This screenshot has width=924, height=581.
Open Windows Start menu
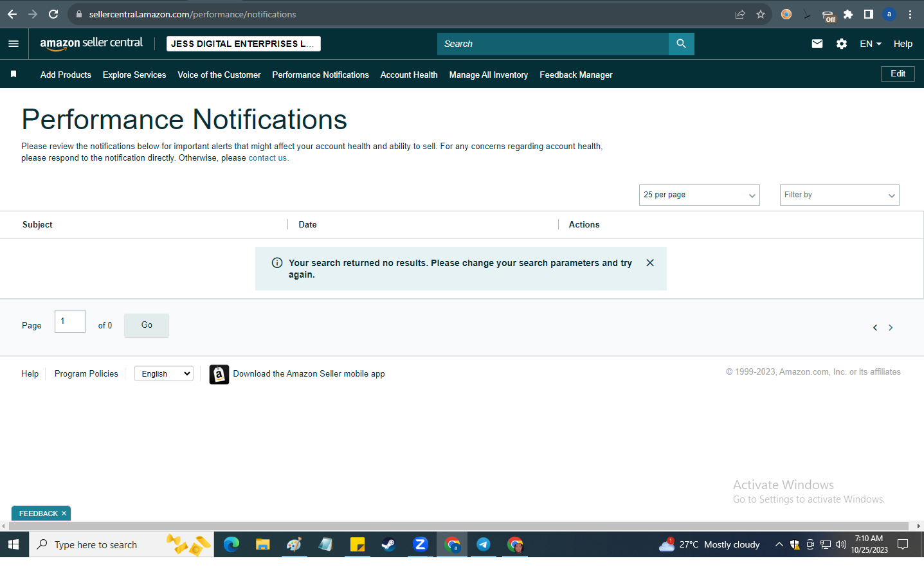tap(14, 544)
